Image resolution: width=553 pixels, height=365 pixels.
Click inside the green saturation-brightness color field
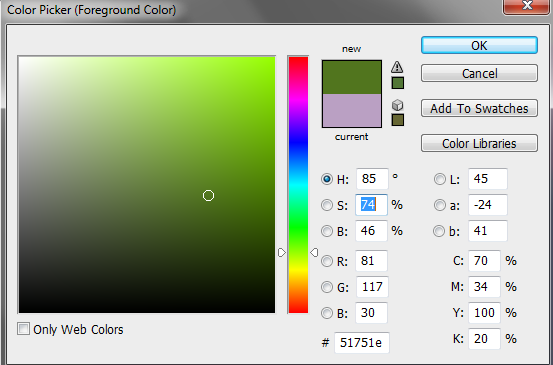click(147, 184)
